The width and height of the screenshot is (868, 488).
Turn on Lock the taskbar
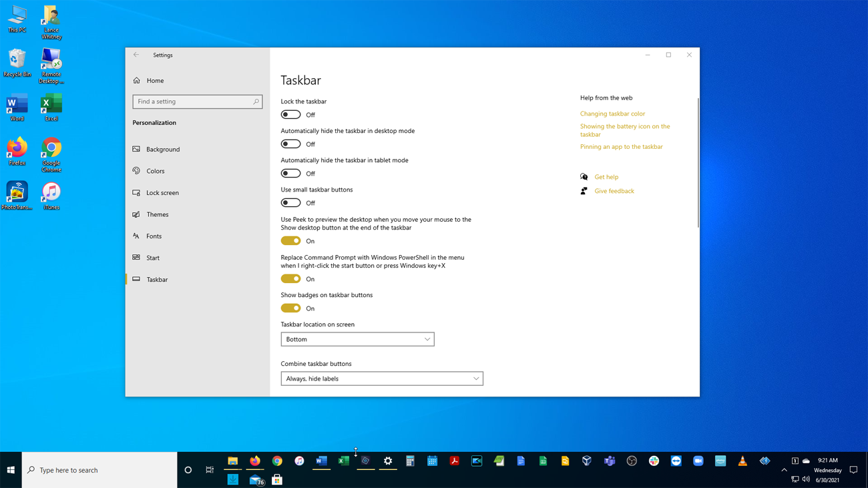pyautogui.click(x=290, y=115)
